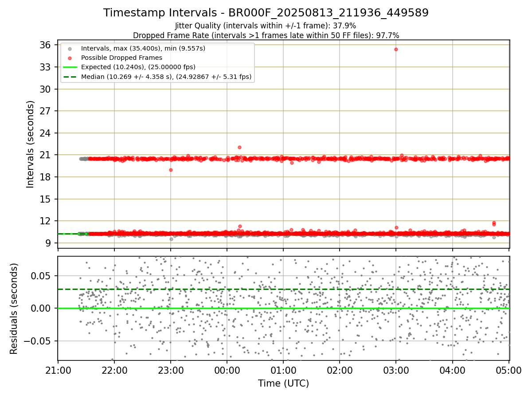Click the gray marker icon in the legend

click(70, 48)
